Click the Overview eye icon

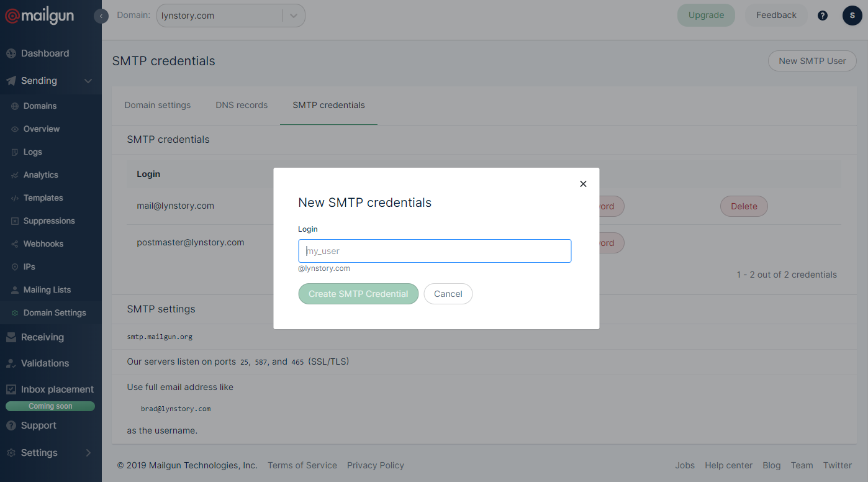(x=15, y=129)
